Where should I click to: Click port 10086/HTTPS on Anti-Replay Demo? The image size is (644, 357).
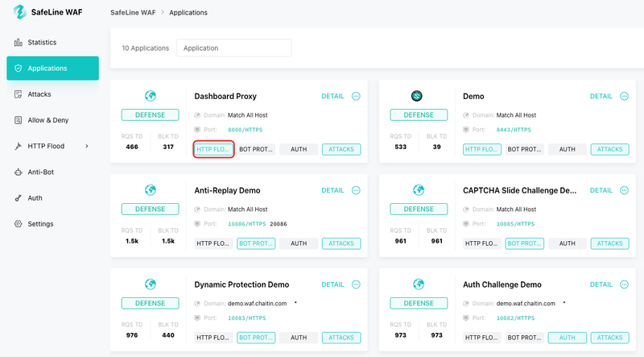[247, 224]
